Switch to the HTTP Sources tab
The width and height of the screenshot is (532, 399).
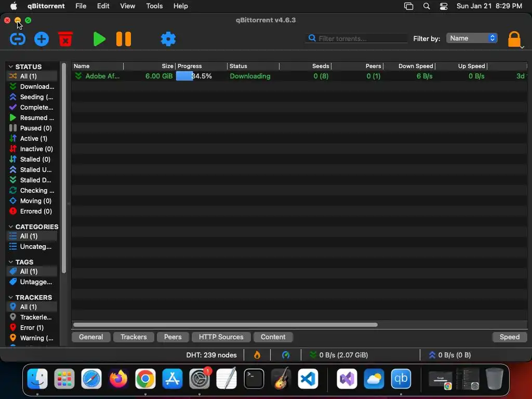[x=221, y=337]
